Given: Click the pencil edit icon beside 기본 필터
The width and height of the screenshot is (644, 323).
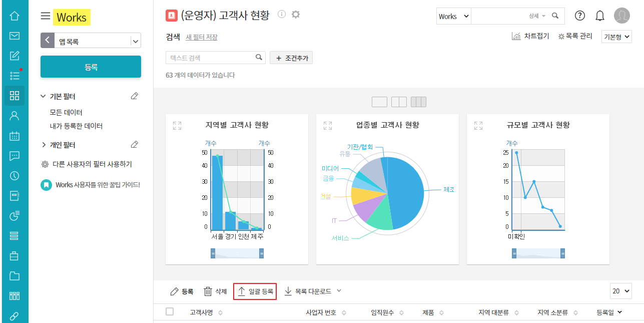Looking at the screenshot, I should click(134, 96).
